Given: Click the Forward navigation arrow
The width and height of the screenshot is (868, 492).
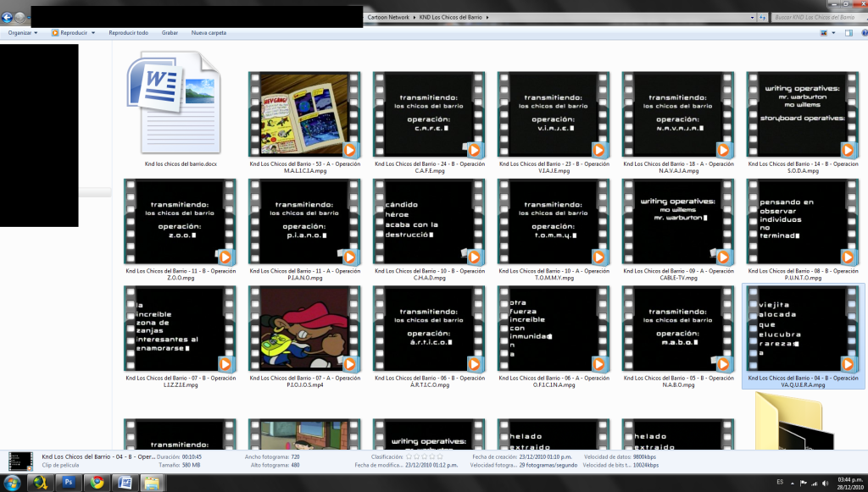Looking at the screenshot, I should click(19, 17).
